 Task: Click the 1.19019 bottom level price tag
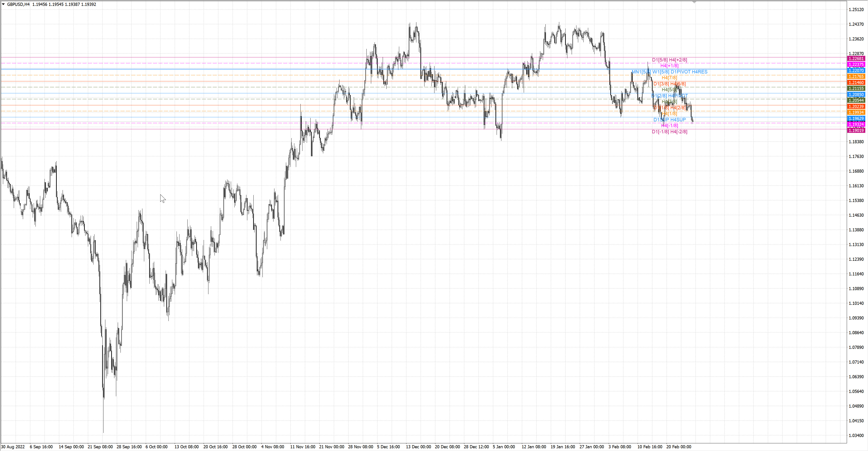click(x=856, y=131)
